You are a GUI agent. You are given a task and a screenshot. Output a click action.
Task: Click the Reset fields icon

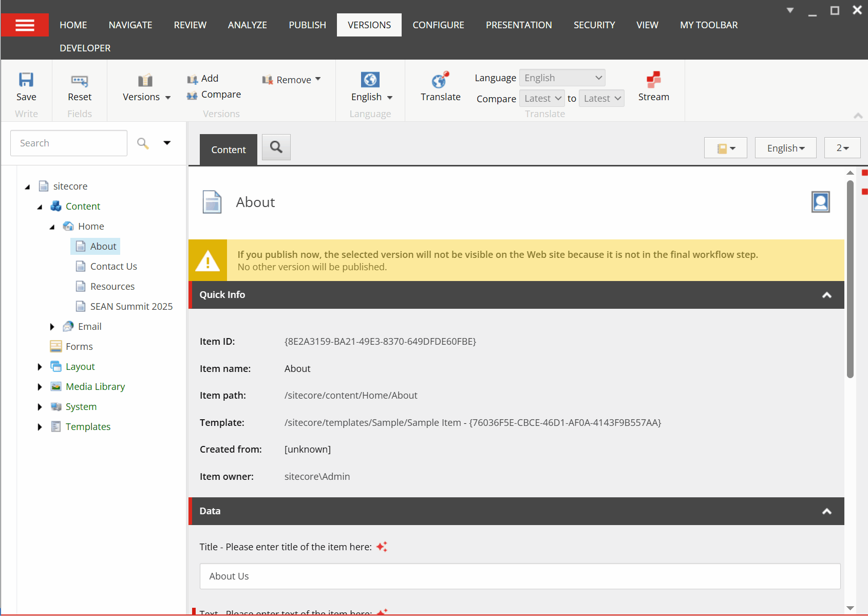tap(80, 80)
